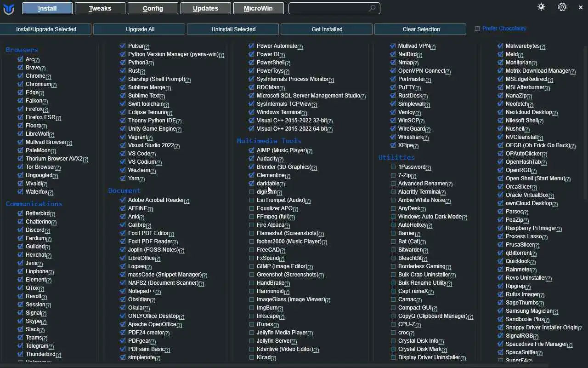Check the 1Password checkbox
Image resolution: width=588 pixels, height=368 pixels.
point(393,167)
